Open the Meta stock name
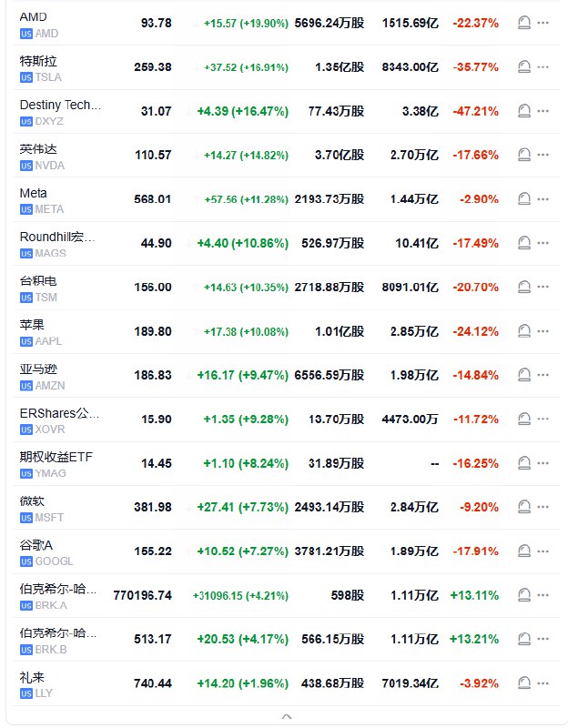This screenshot has width=568, height=728. click(x=33, y=193)
